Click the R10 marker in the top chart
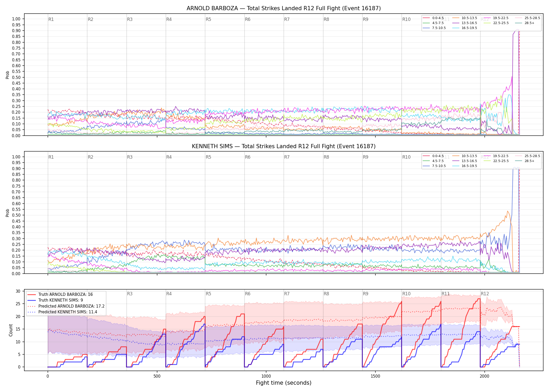The height and width of the screenshot is (392, 549). point(406,19)
